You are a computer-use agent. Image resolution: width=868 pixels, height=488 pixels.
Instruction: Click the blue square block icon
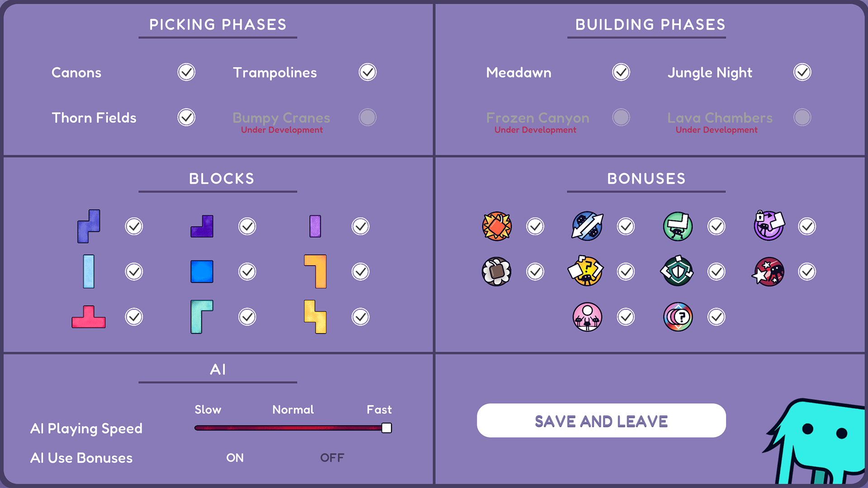(x=202, y=272)
